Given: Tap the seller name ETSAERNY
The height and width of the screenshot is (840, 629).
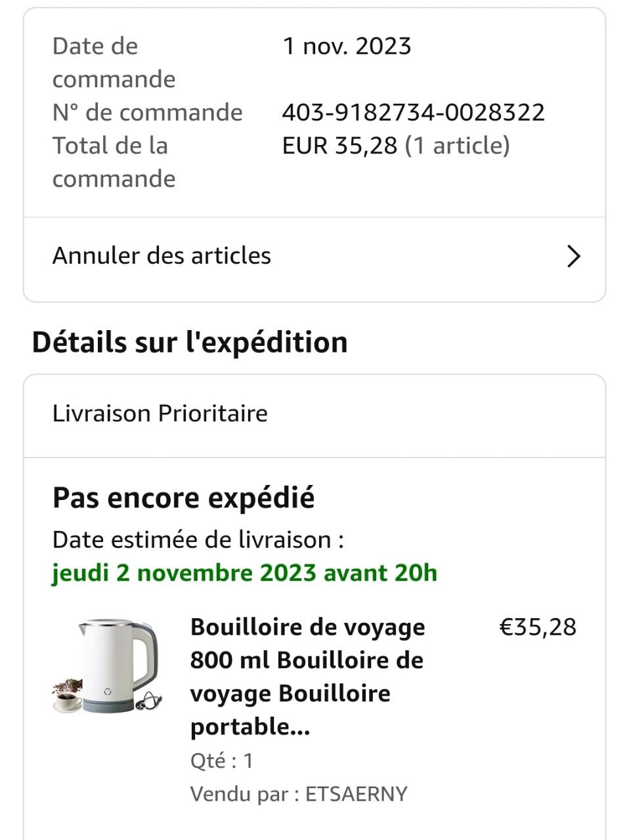Looking at the screenshot, I should (x=357, y=794).
